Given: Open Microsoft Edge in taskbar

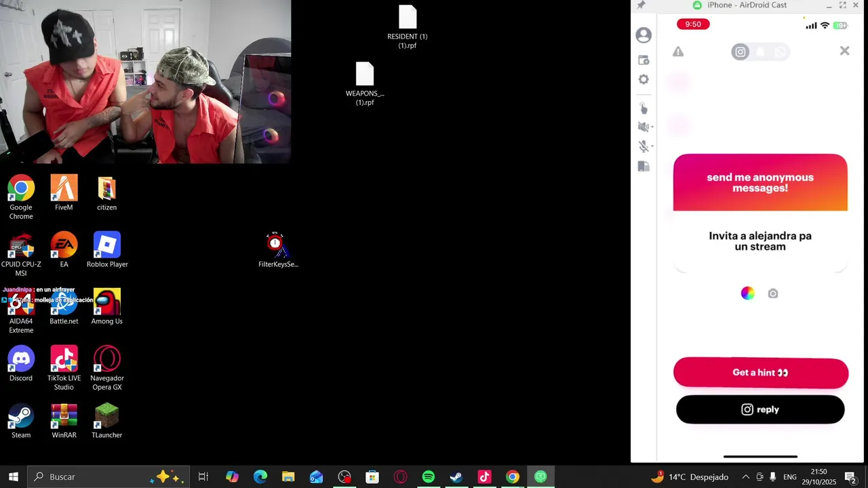Looking at the screenshot, I should pyautogui.click(x=260, y=476).
